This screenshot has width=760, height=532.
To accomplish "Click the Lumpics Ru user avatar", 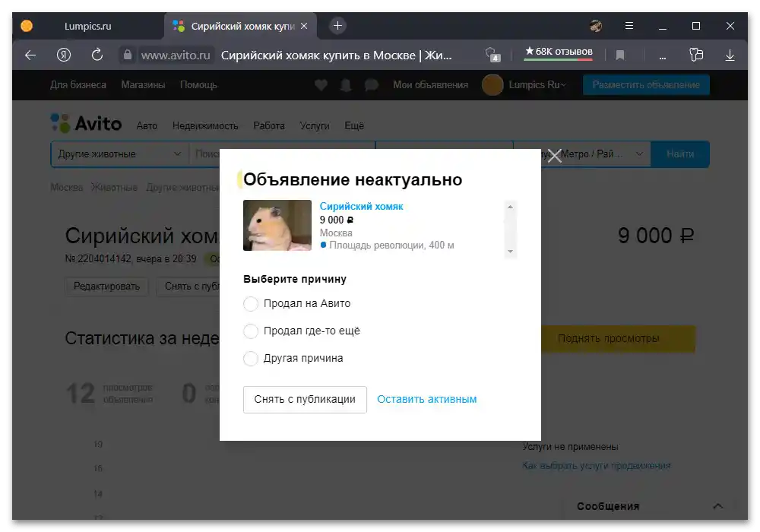I will pos(492,85).
